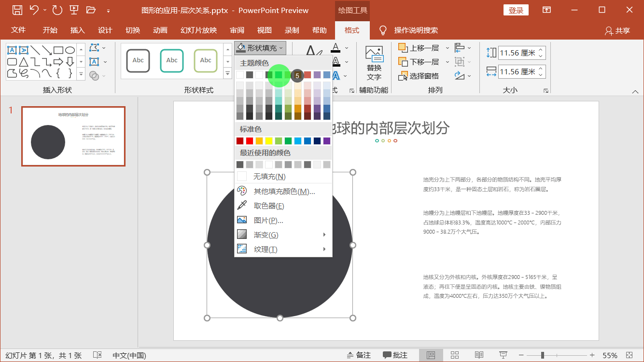This screenshot has width=644, height=362.
Task: Pick standard yellow fill color
Action: point(269,141)
